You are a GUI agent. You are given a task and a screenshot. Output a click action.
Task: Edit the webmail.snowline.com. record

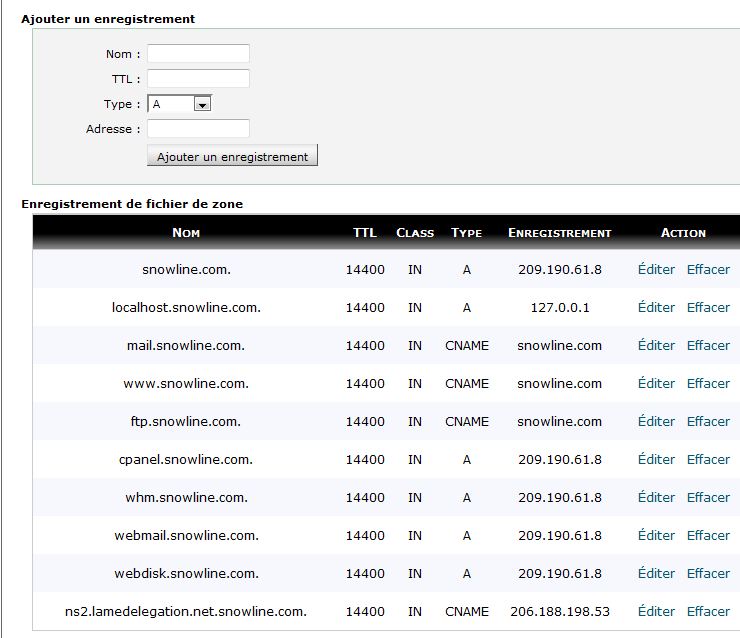656,535
